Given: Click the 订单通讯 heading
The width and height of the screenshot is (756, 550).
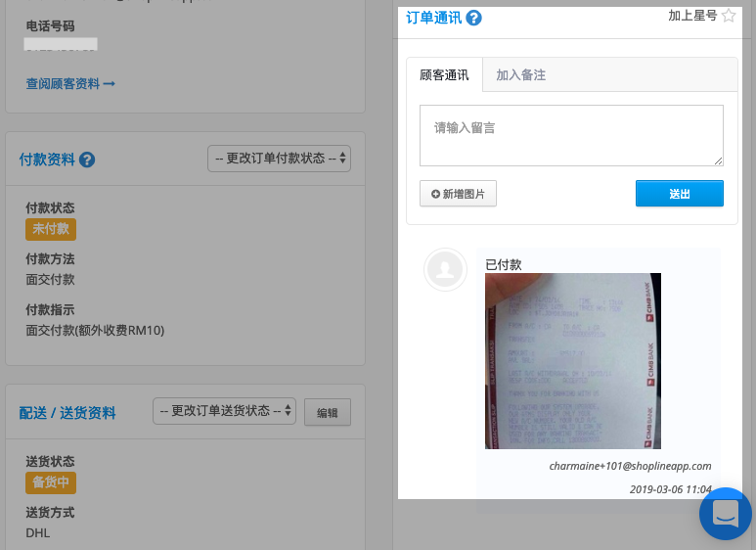Looking at the screenshot, I should click(x=433, y=18).
